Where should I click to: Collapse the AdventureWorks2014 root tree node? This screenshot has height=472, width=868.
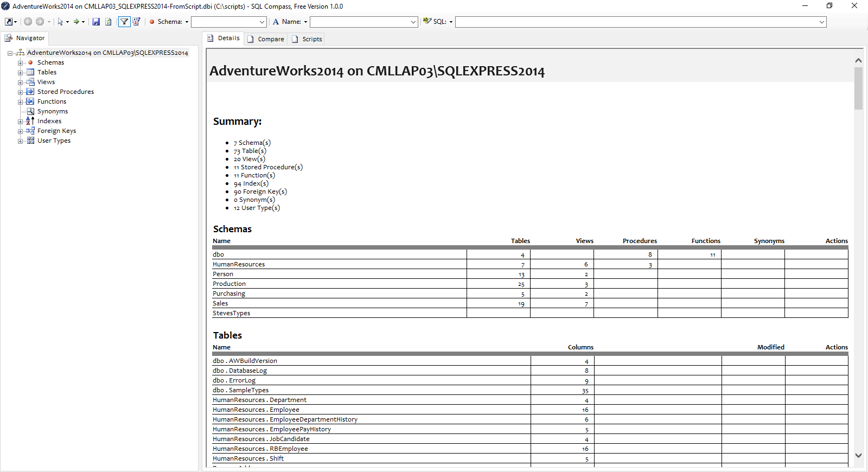click(x=10, y=53)
